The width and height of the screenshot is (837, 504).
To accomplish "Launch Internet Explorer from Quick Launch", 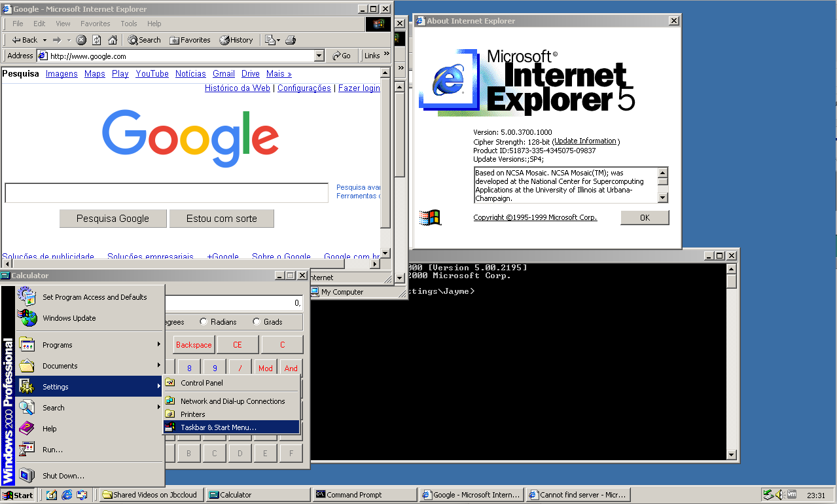I will click(x=67, y=495).
